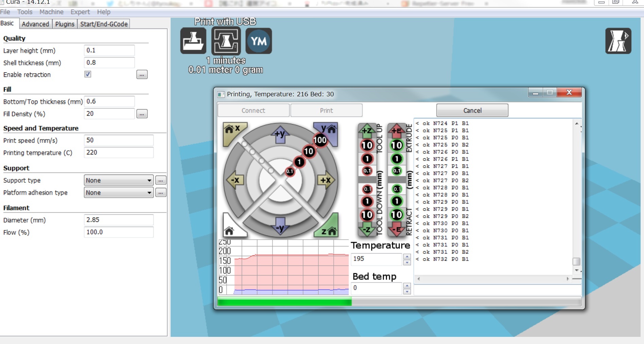This screenshot has height=344, width=644.
Task: Click the Connect button
Action: (x=253, y=111)
